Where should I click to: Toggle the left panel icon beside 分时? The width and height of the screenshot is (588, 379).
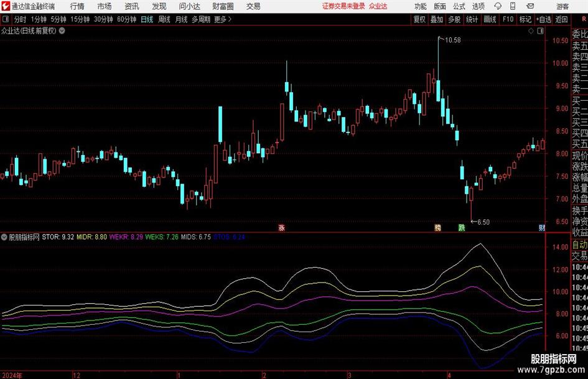tap(6, 19)
